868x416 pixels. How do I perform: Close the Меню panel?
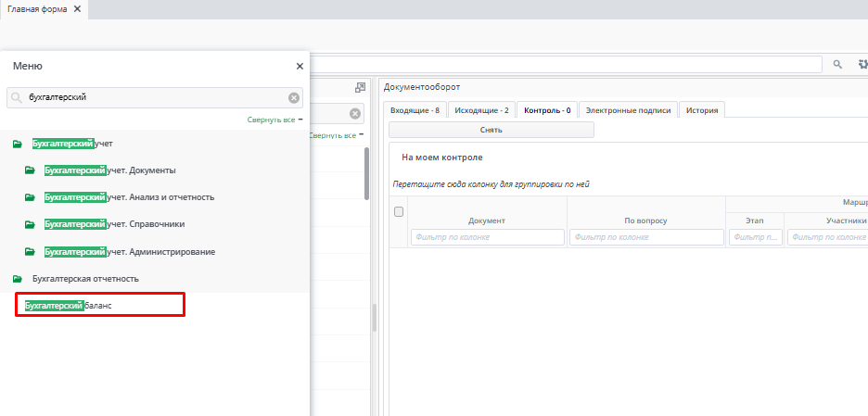299,67
